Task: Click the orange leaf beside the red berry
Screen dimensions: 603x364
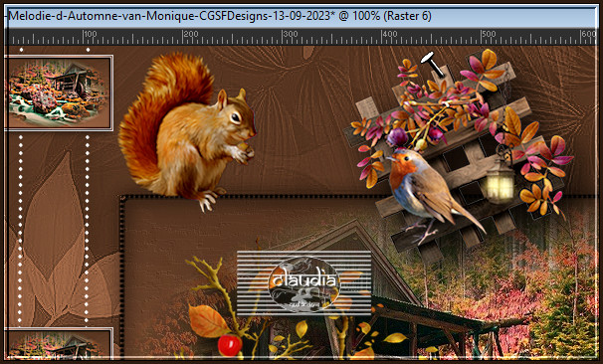Action: [207, 321]
